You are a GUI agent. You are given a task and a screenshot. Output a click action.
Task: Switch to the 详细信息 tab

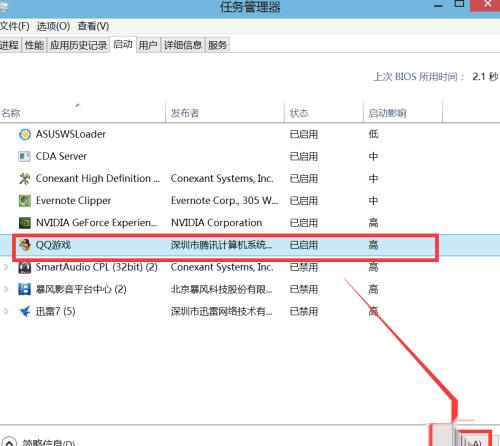pyautogui.click(x=183, y=45)
